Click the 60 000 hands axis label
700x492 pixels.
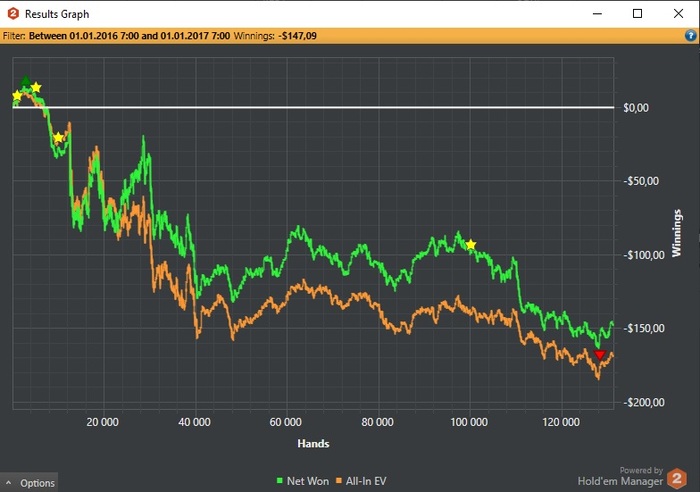[x=286, y=422]
